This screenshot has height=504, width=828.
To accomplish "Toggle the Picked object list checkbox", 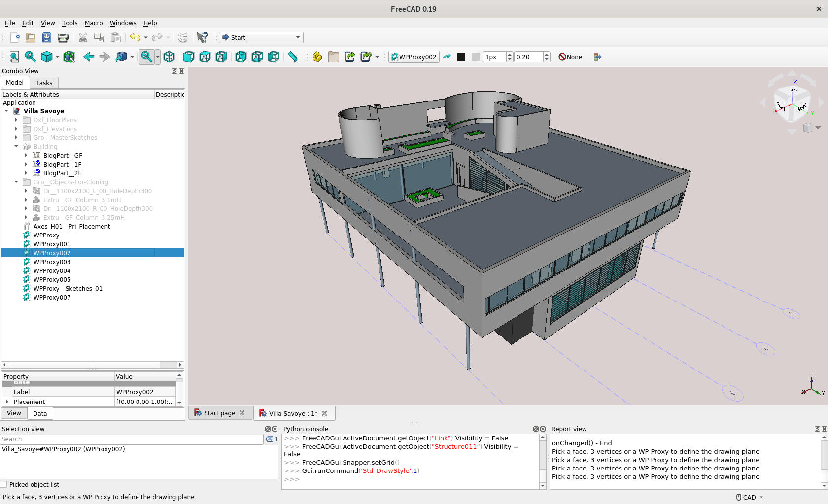I will pyautogui.click(x=4, y=484).
